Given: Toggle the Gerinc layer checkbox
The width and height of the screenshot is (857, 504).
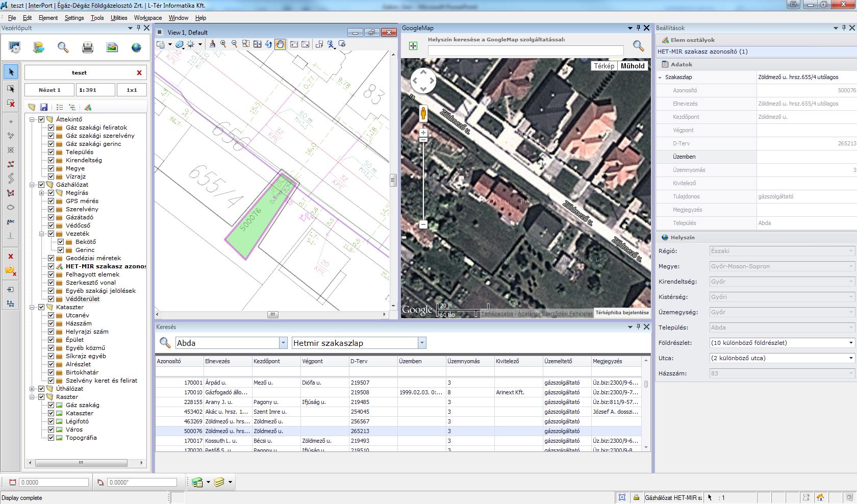Looking at the screenshot, I should point(61,250).
